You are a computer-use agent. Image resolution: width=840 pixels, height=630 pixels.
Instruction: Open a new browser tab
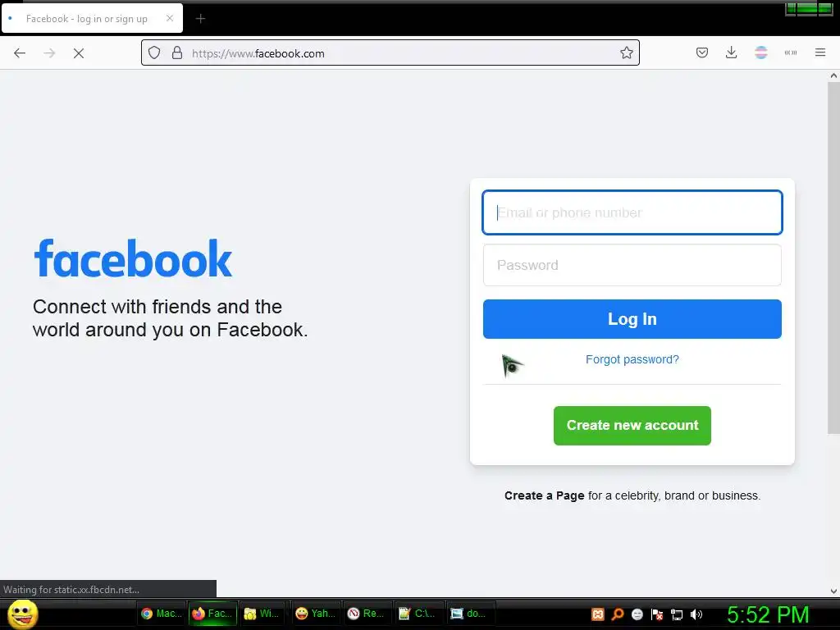pyautogui.click(x=200, y=19)
